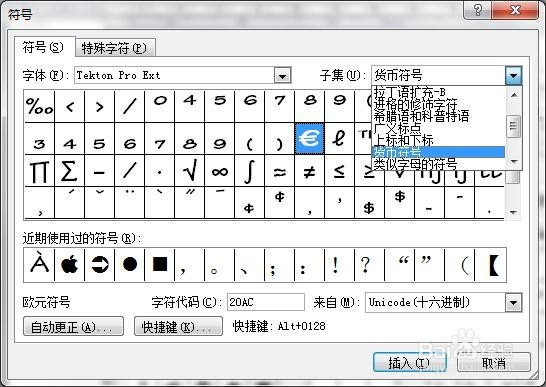
Task: Pick the colon in recent symbols
Action: pos(309,265)
